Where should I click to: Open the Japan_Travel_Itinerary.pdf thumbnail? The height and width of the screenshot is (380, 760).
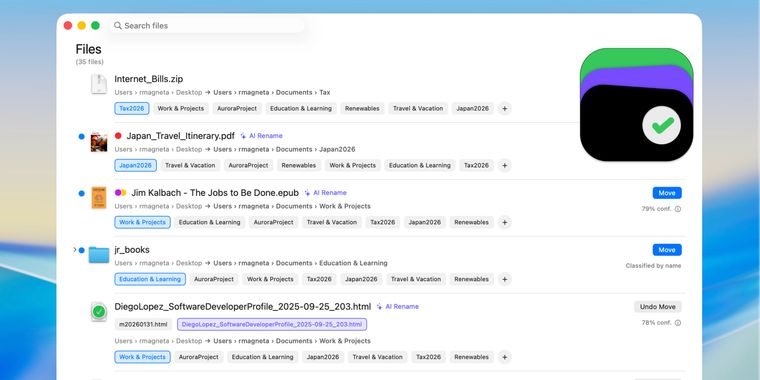click(x=99, y=142)
